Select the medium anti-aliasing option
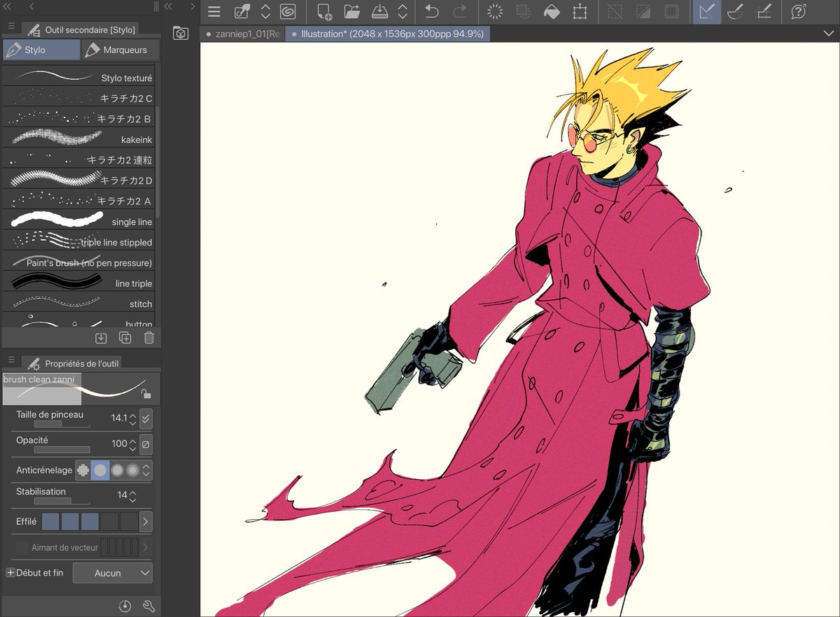840x617 pixels. coord(117,470)
